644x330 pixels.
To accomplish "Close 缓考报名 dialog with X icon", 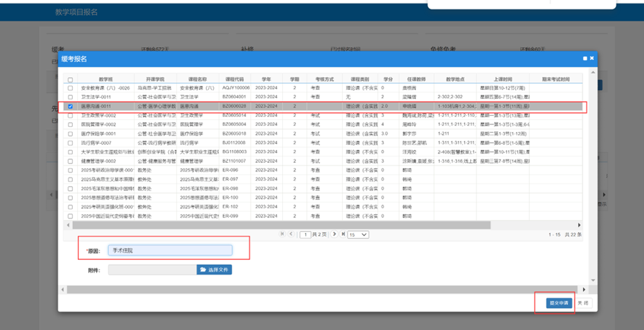I will [x=592, y=59].
